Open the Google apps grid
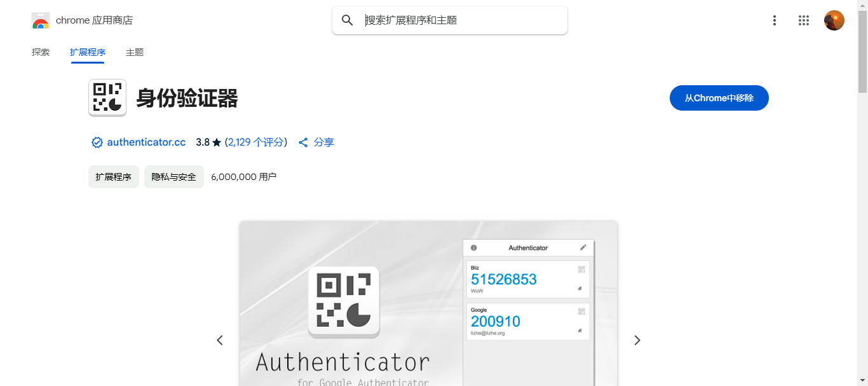868x386 pixels. tap(804, 20)
